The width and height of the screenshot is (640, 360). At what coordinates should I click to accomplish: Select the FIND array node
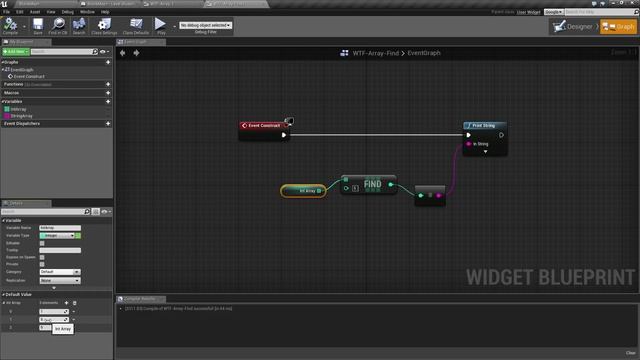[x=369, y=184]
